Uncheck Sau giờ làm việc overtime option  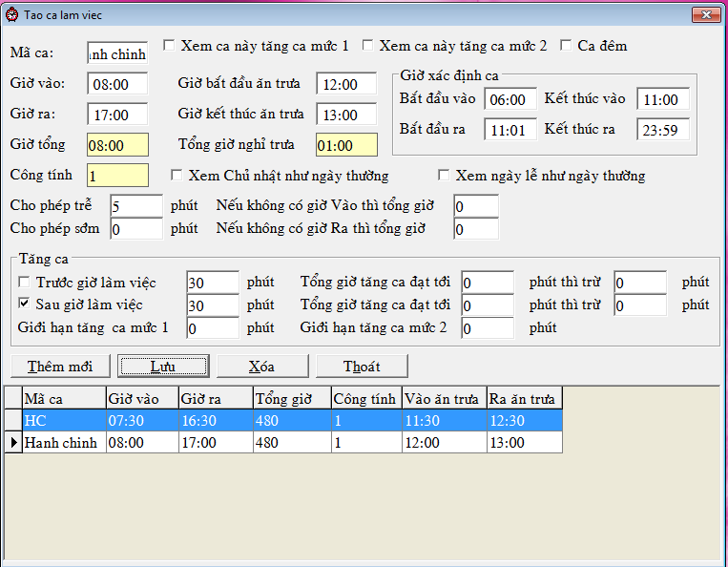click(24, 304)
